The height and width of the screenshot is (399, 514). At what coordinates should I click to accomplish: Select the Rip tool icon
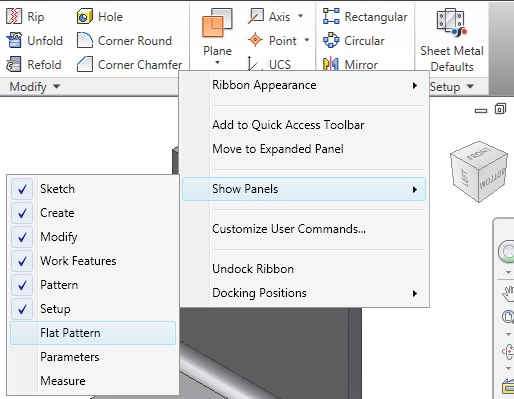tap(14, 16)
